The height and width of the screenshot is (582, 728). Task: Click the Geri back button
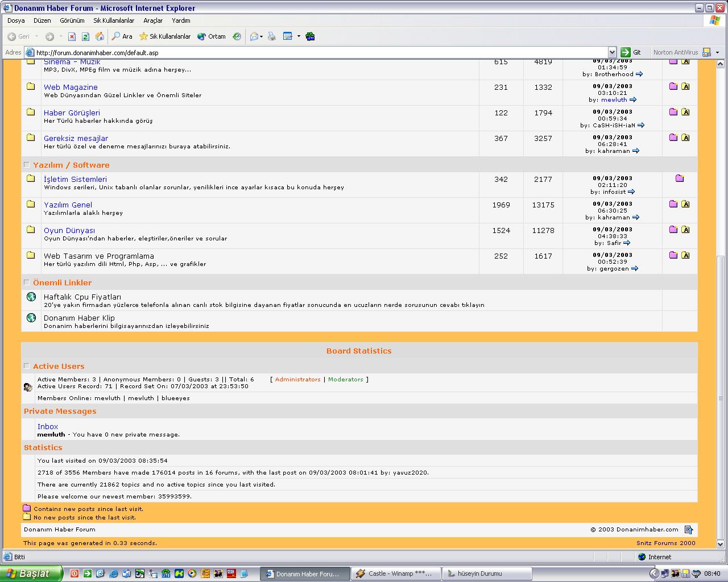(x=18, y=36)
